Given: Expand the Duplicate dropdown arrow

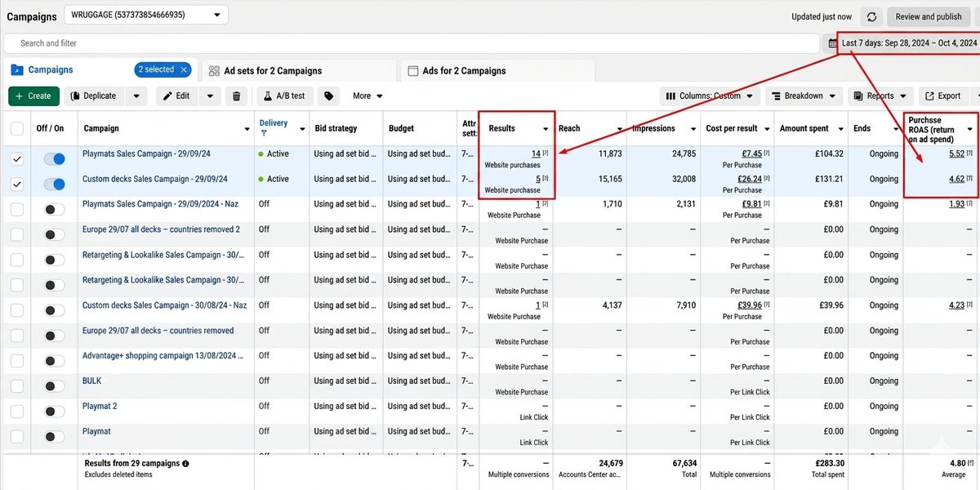Looking at the screenshot, I should click(x=136, y=96).
